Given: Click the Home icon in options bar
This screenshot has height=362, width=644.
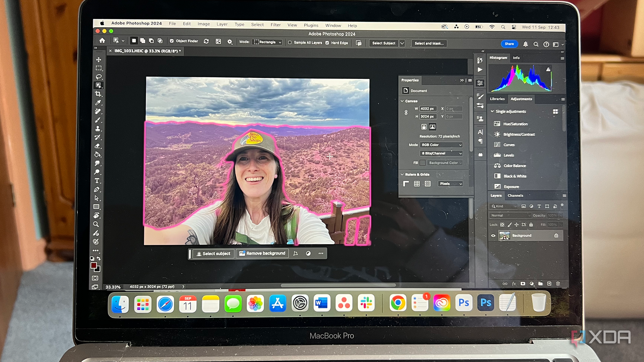Looking at the screenshot, I should click(x=102, y=41).
